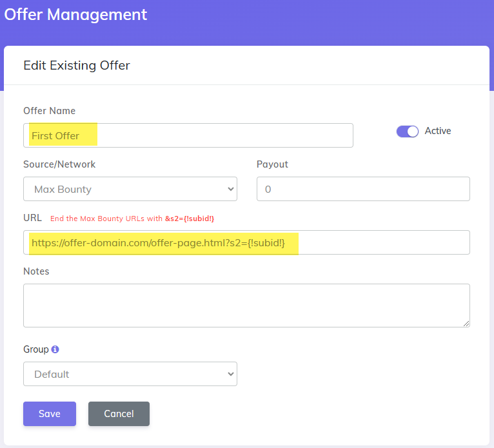
Task: Expand the Group dropdown set to Default
Action: pyautogui.click(x=130, y=374)
